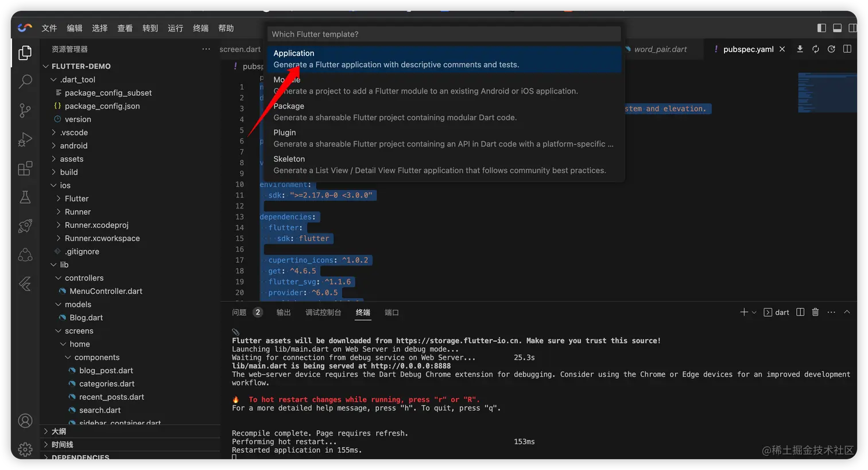The image size is (868, 470).
Task: Add a new terminal with plus icon
Action: click(744, 312)
